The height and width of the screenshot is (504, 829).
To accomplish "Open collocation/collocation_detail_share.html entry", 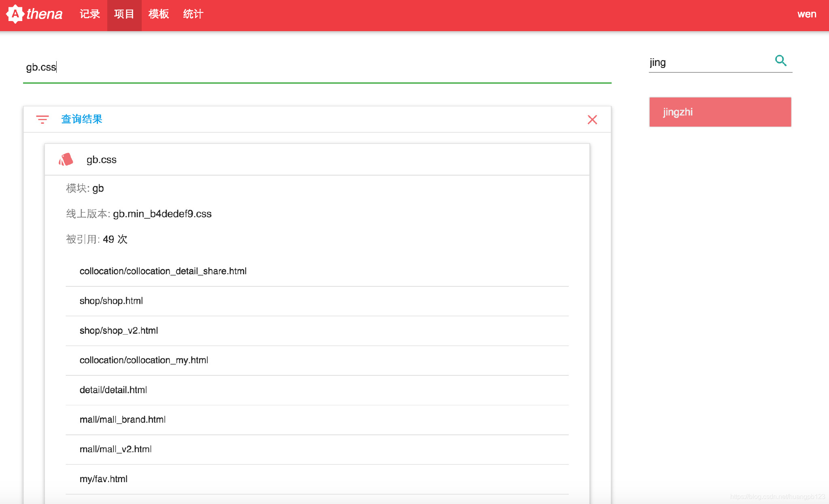I will [x=163, y=271].
